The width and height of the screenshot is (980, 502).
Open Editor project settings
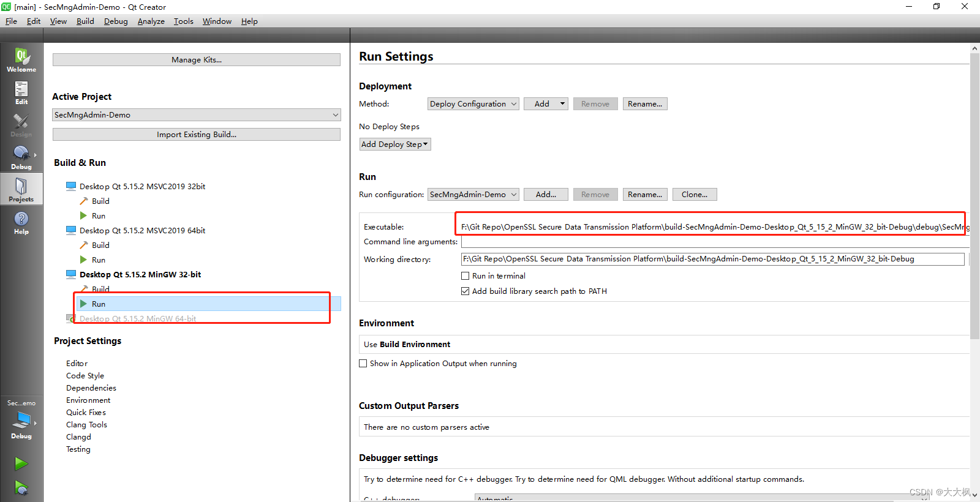77,364
